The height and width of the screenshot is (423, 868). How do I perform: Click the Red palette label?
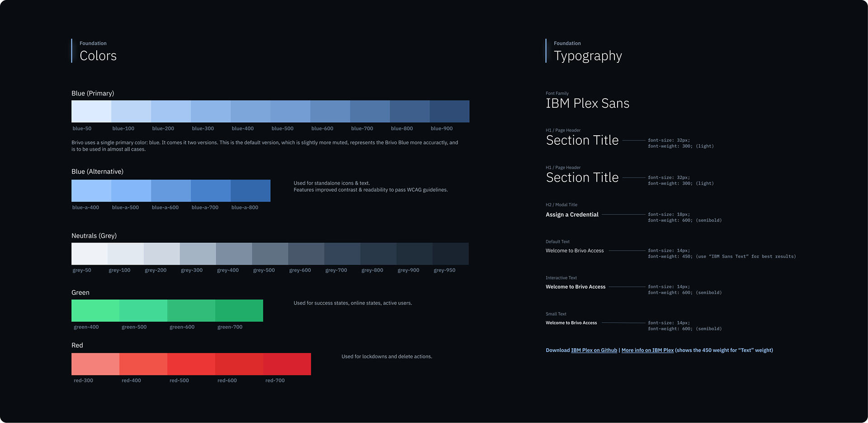(77, 345)
